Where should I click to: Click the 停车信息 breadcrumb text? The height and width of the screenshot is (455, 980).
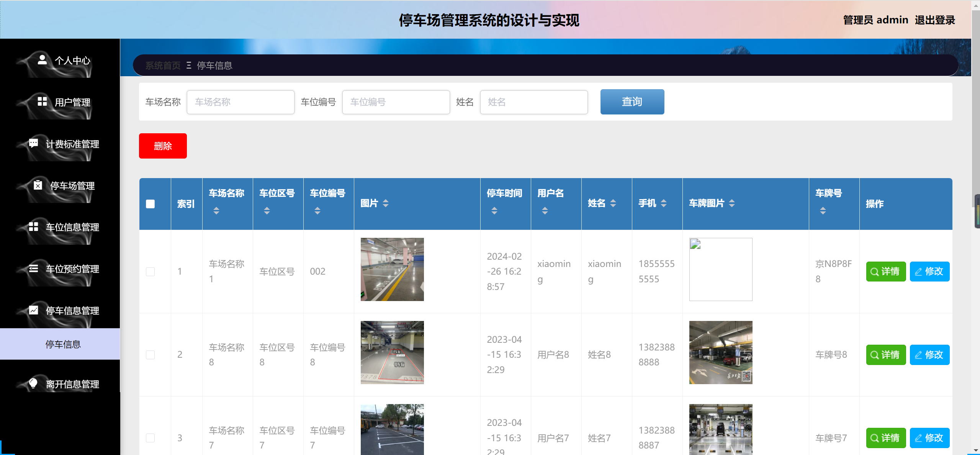(x=214, y=65)
